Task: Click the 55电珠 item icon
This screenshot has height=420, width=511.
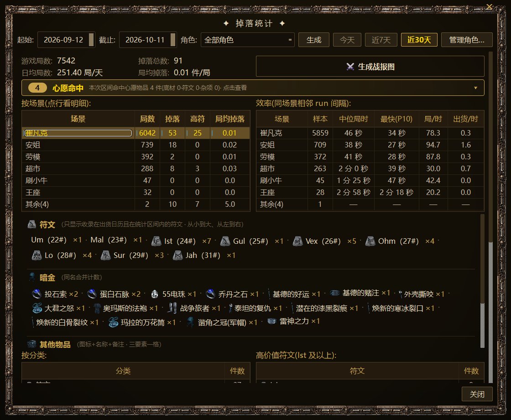Action: pos(155,294)
